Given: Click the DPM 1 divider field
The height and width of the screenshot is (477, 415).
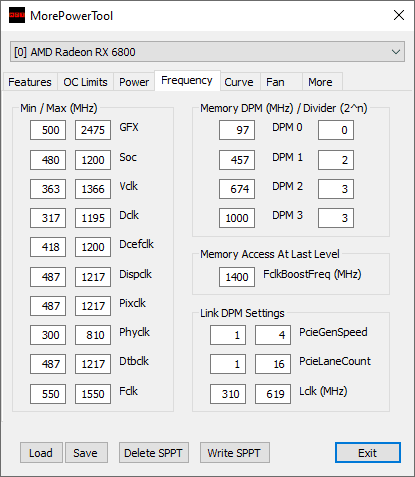Looking at the screenshot, I should point(336,160).
